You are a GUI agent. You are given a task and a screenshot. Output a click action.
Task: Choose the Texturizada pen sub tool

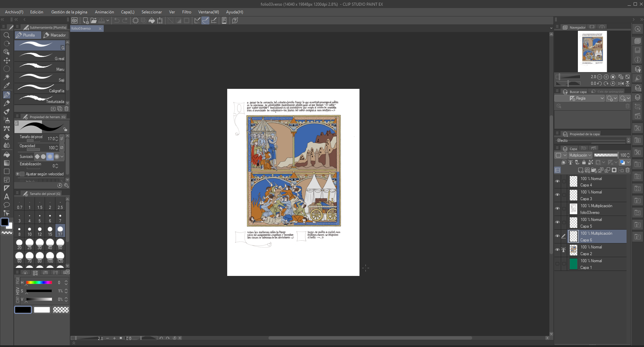(40, 99)
